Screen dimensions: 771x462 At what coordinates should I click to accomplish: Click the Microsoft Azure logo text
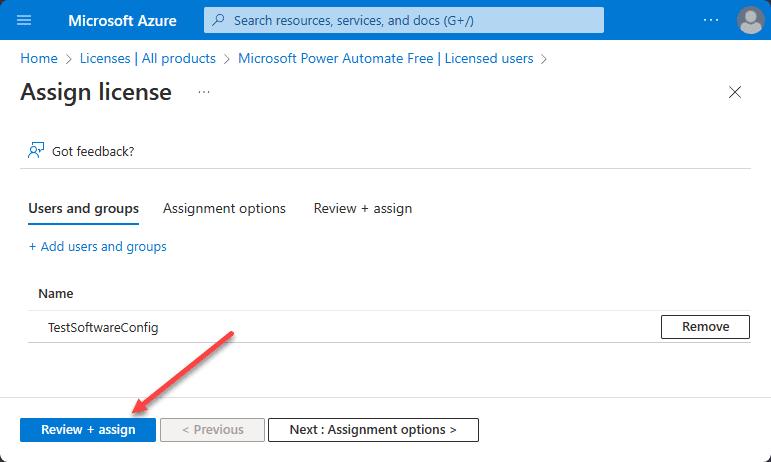pyautogui.click(x=122, y=21)
